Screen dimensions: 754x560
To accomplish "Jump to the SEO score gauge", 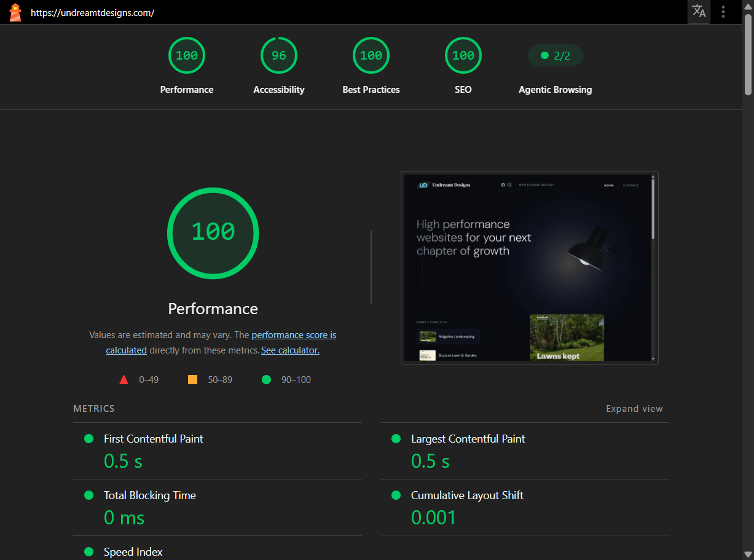I will click(463, 55).
